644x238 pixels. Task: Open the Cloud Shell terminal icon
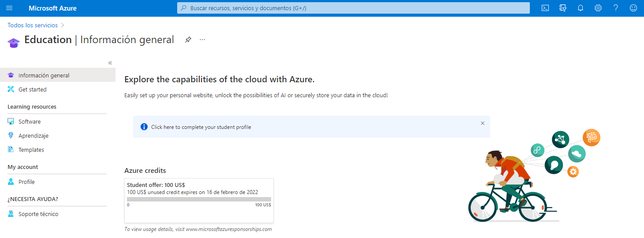pos(545,8)
